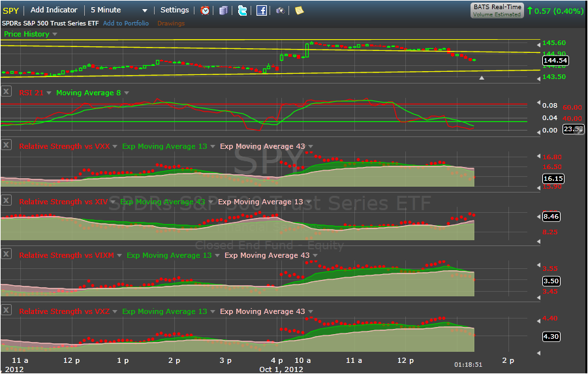588x374 pixels.
Task: Click the 23.58 RSI value label
Action: [x=573, y=129]
